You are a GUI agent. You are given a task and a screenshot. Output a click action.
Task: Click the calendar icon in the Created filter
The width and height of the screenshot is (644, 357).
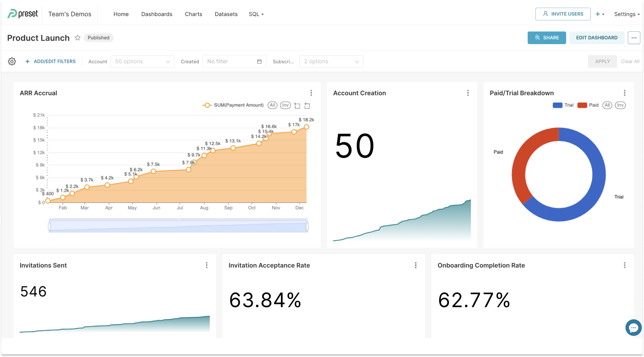point(259,61)
